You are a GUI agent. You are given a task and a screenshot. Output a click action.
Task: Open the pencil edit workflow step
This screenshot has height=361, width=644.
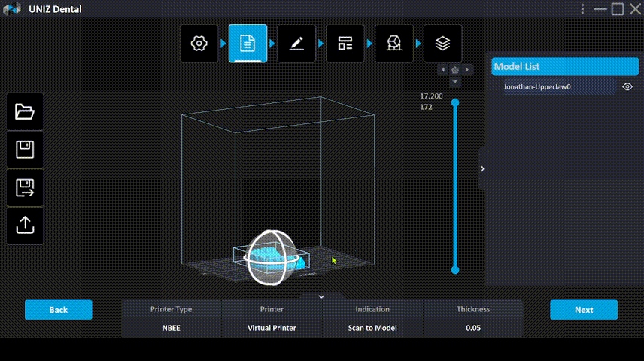tap(296, 44)
